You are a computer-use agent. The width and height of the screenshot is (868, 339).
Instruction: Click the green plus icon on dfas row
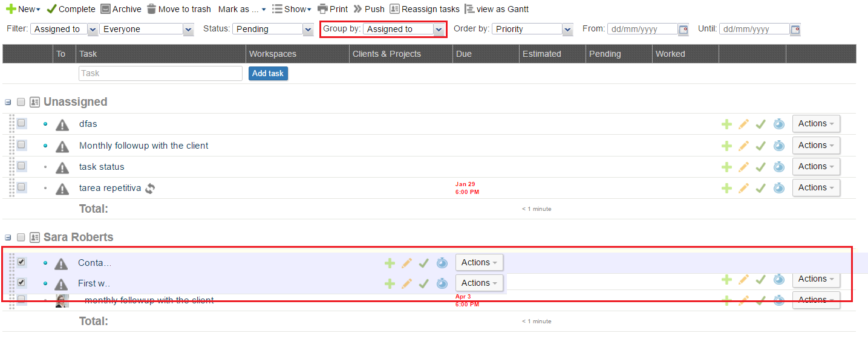726,124
